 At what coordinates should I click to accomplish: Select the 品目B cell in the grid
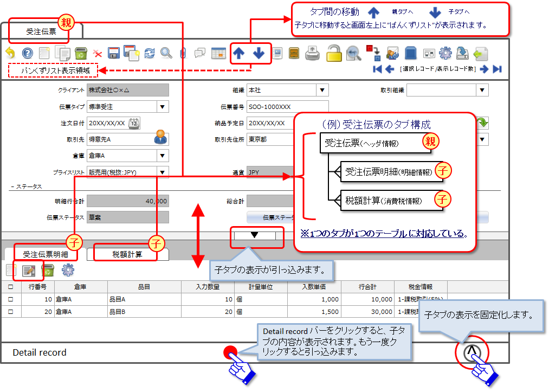pyautogui.click(x=144, y=312)
